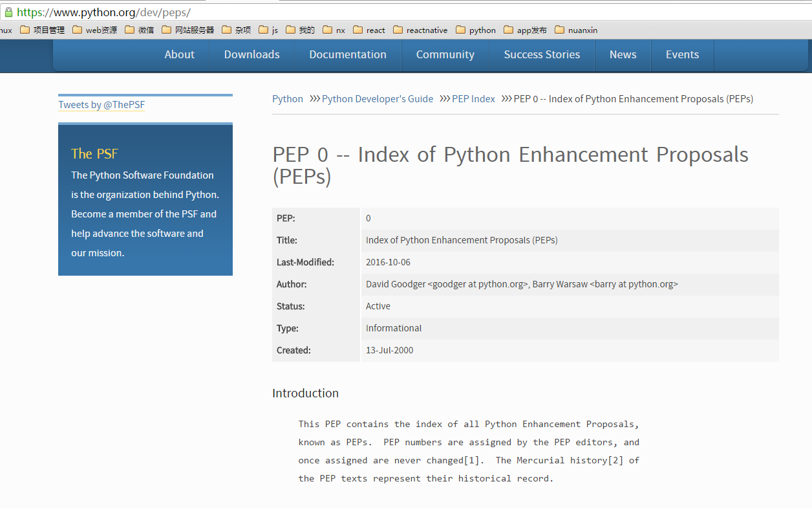
Task: Click the Created field label
Action: [294, 350]
